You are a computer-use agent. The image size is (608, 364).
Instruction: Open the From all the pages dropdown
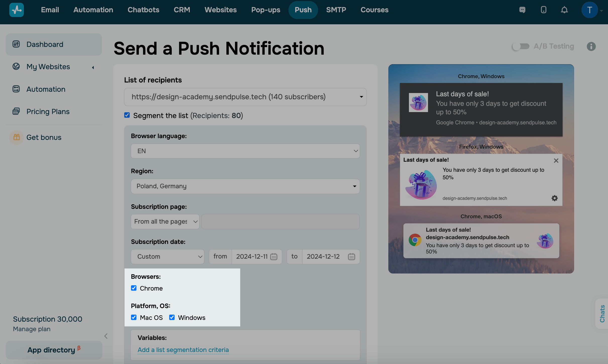pyautogui.click(x=165, y=221)
